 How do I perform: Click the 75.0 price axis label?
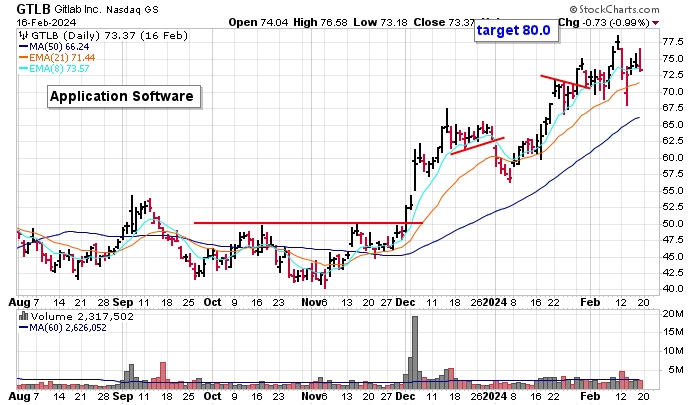[x=673, y=58]
